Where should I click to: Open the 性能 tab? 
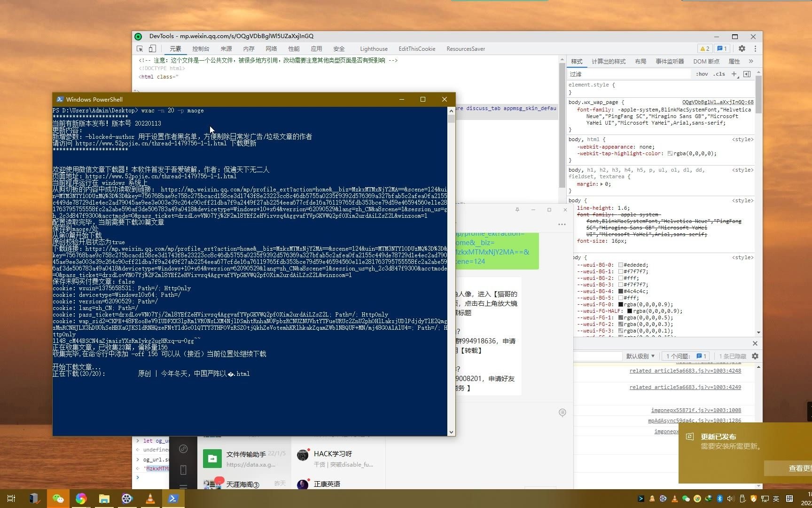[x=294, y=48]
